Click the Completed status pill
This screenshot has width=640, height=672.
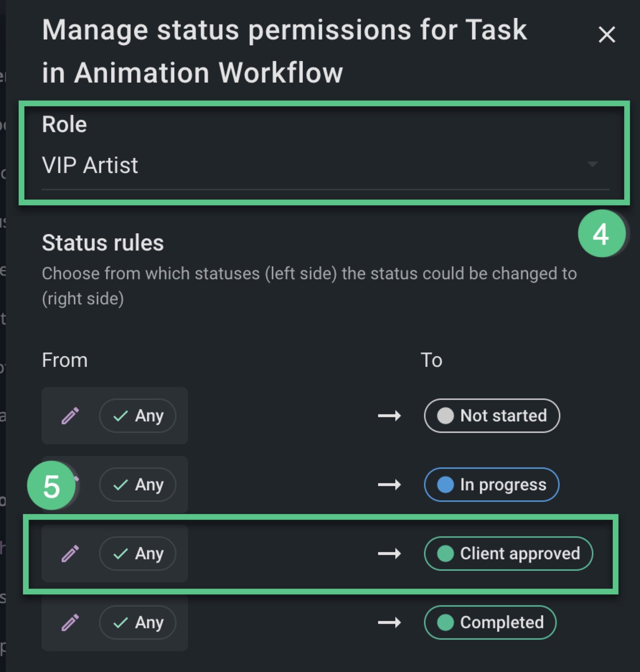[490, 622]
